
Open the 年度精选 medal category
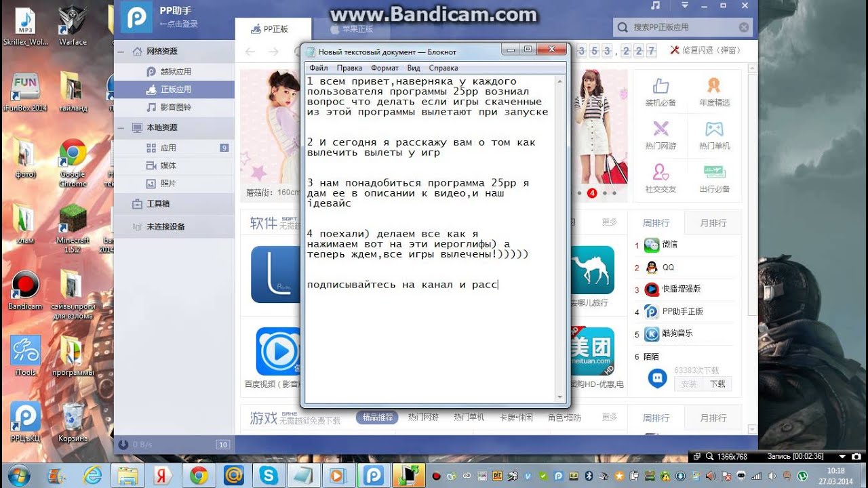714,92
